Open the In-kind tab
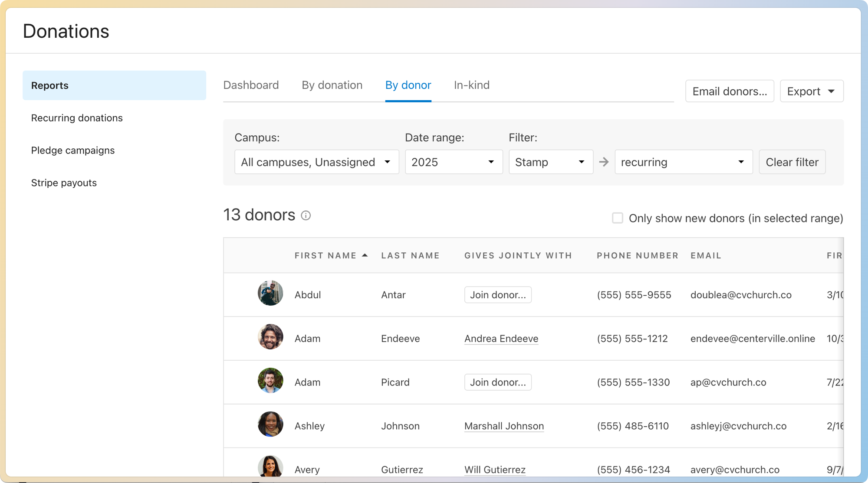 (x=471, y=85)
